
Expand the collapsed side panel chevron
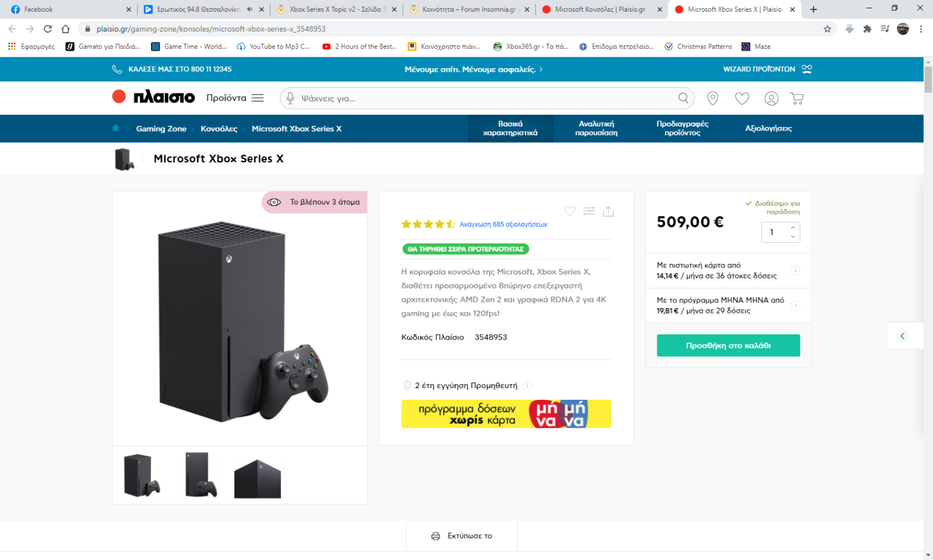[903, 336]
